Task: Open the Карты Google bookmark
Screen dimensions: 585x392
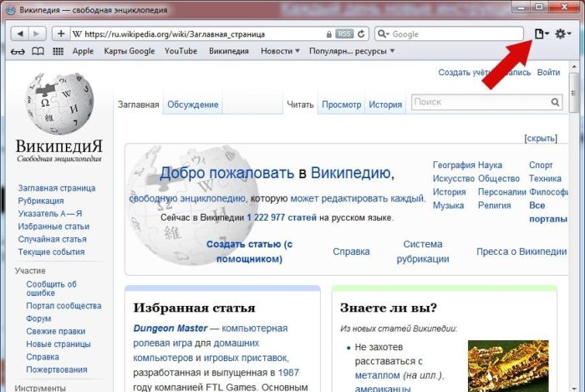Action: pos(129,51)
